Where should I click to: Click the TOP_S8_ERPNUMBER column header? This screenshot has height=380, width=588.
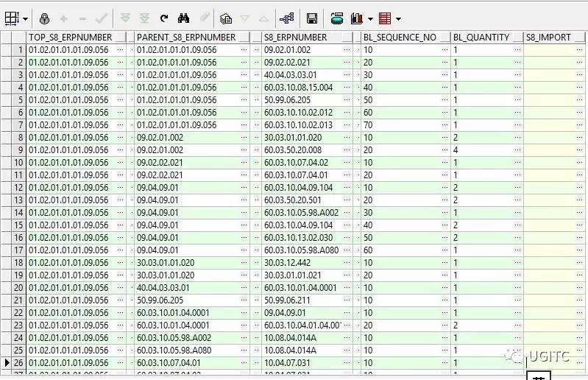(71, 37)
